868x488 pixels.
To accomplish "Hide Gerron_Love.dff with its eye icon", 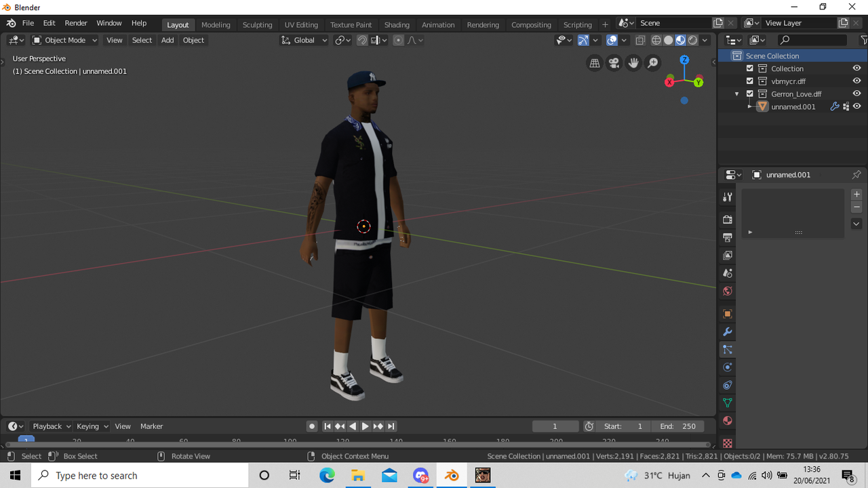I will click(x=857, y=94).
